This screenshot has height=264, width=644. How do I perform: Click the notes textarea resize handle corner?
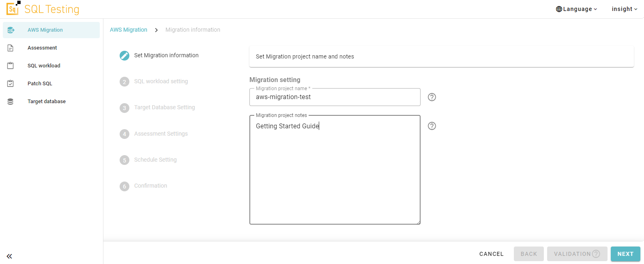(x=418, y=222)
